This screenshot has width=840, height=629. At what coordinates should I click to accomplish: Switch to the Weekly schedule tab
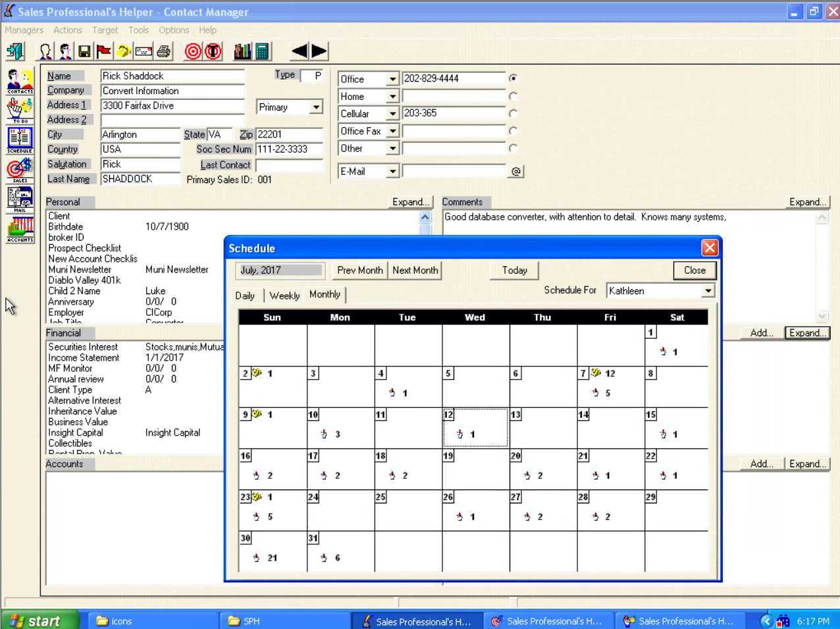(284, 295)
